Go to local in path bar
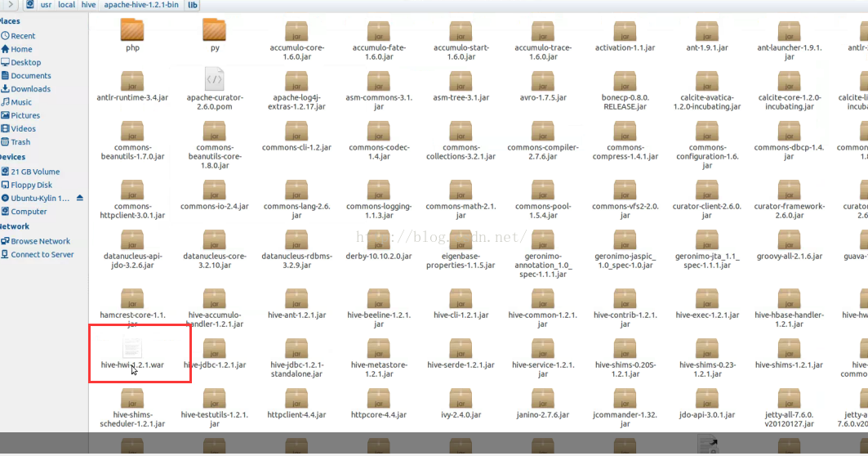The height and width of the screenshot is (456, 868). tap(66, 4)
